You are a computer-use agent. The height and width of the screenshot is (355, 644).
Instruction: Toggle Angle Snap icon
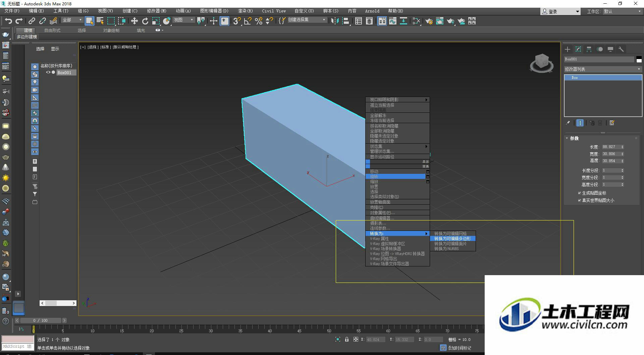pyautogui.click(x=248, y=21)
